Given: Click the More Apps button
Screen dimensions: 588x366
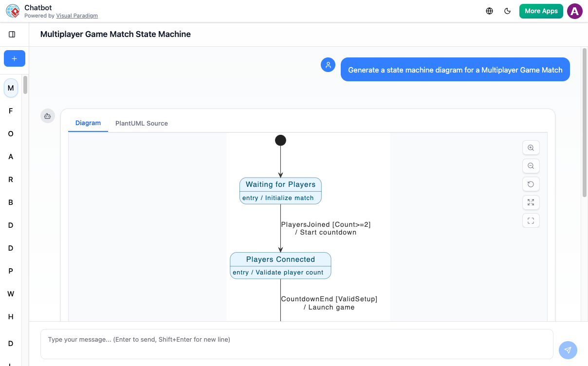Looking at the screenshot, I should [x=541, y=11].
